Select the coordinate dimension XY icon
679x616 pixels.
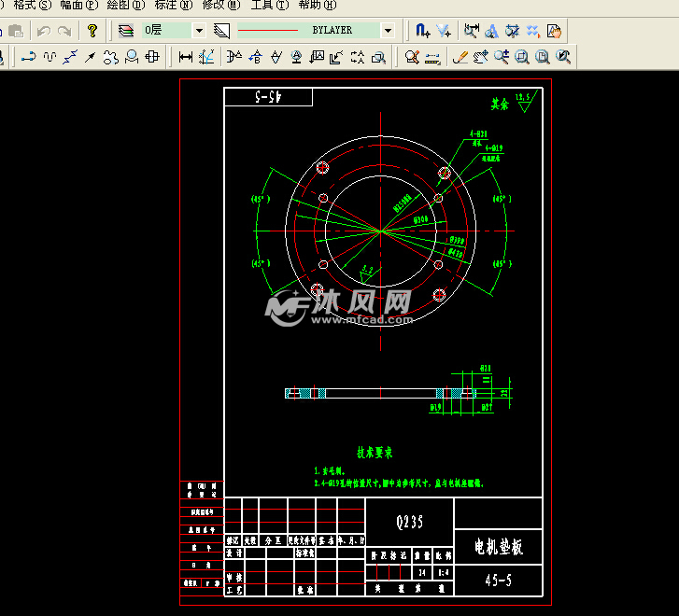[206, 57]
